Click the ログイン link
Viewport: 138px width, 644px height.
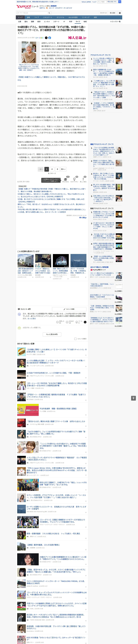pyautogui.click(x=42, y=8)
